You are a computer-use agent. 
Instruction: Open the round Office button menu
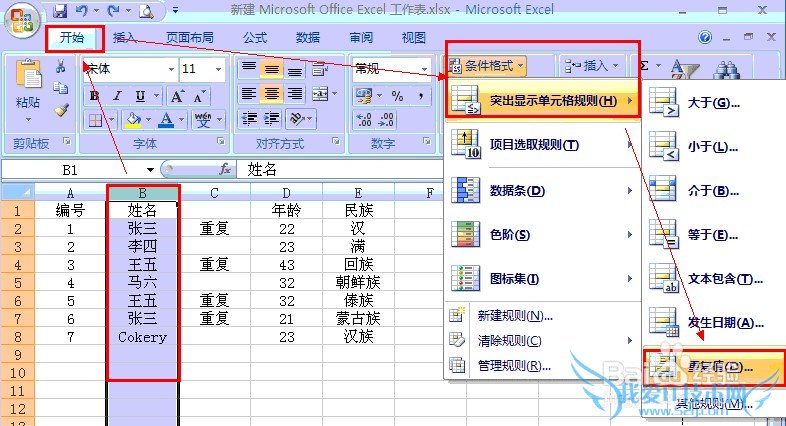[22, 20]
